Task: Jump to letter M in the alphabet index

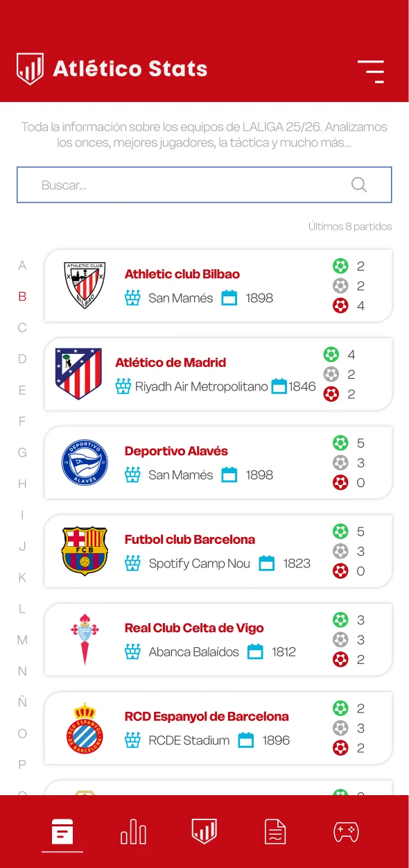Action: click(x=22, y=640)
